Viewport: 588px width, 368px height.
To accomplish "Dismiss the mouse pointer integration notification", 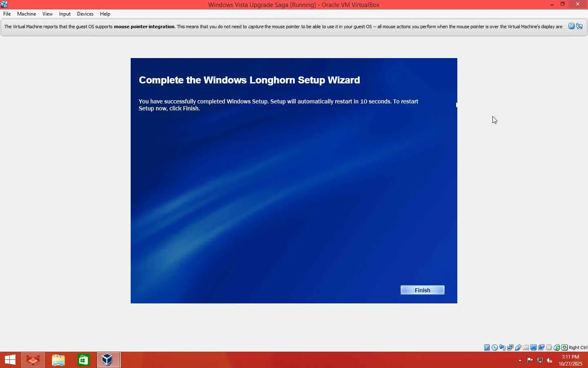I will click(x=571, y=26).
